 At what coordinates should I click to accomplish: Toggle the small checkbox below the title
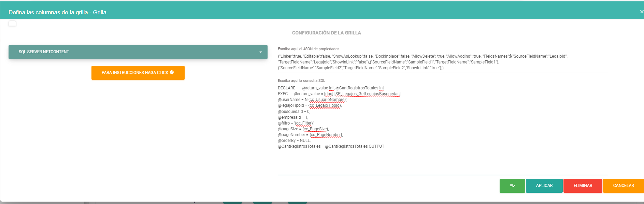(x=12, y=23)
